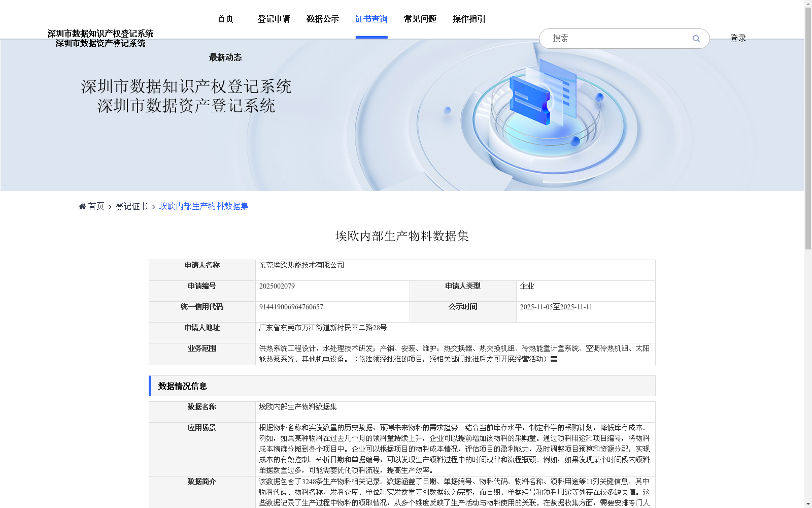
Task: Click the 数据名称 label cell
Action: point(202,412)
